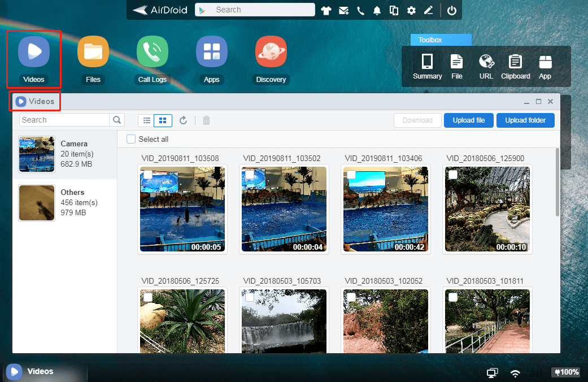Screen dimensions: 588x382
Task: Click the theme shirt icon in top bar
Action: 326,11
